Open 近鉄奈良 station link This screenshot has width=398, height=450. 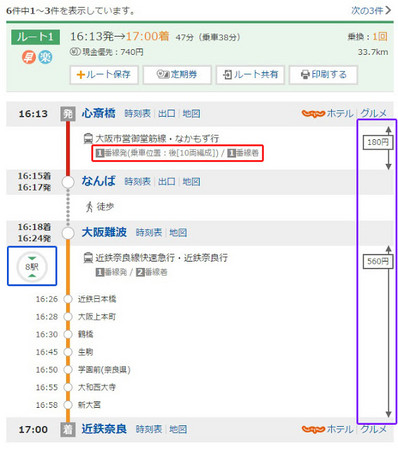click(x=104, y=429)
